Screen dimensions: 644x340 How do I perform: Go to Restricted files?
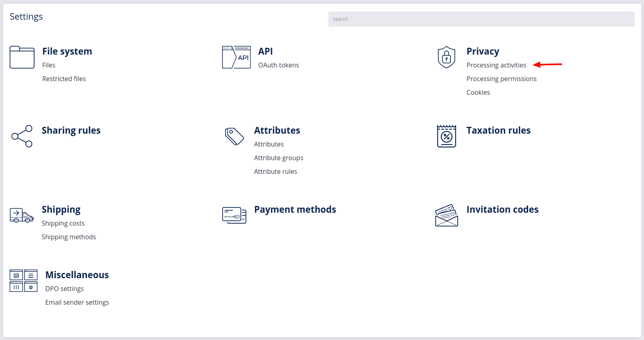(64, 79)
